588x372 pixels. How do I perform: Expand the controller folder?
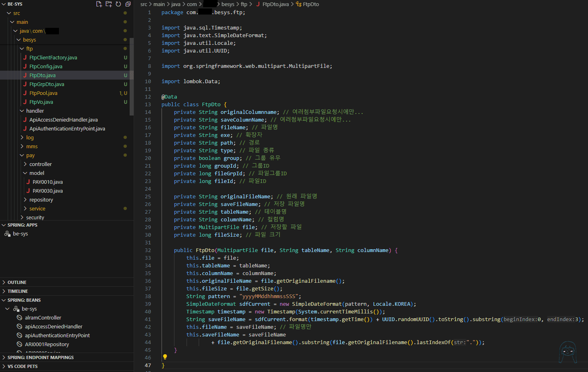click(x=25, y=164)
